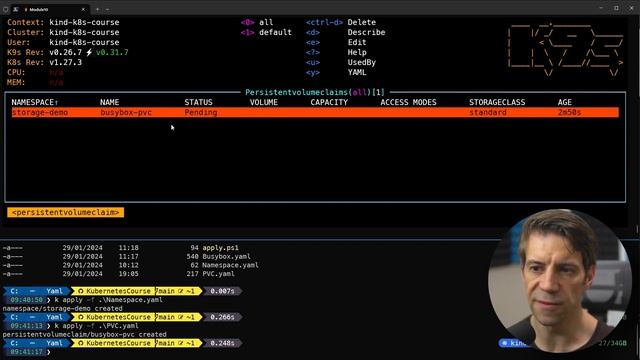
Task: Click the Pending status cell
Action: [x=200, y=112]
